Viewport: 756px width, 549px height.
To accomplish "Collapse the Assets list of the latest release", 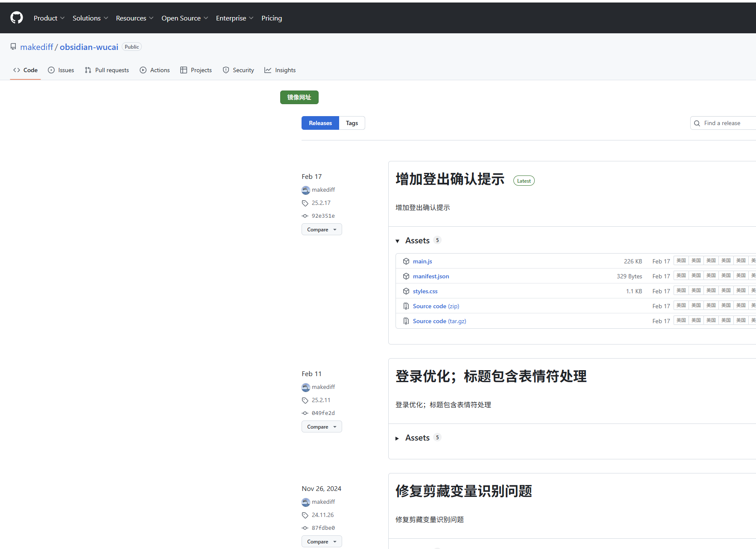I will coord(417,240).
